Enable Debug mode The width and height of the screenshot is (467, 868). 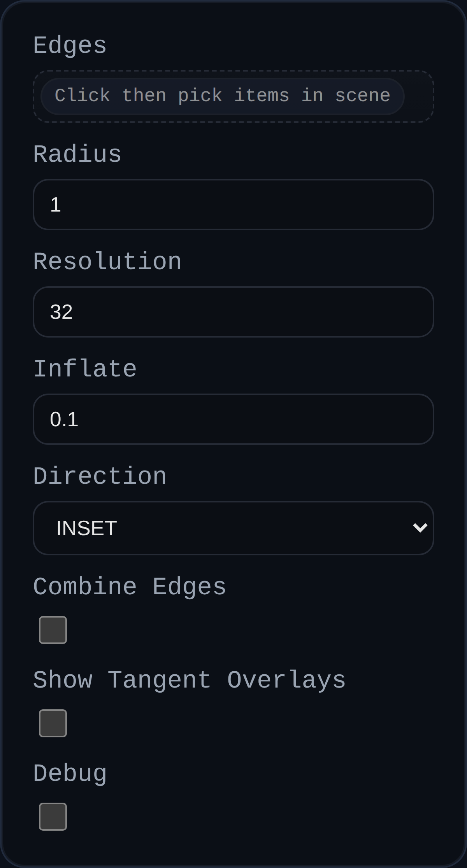coord(53,815)
